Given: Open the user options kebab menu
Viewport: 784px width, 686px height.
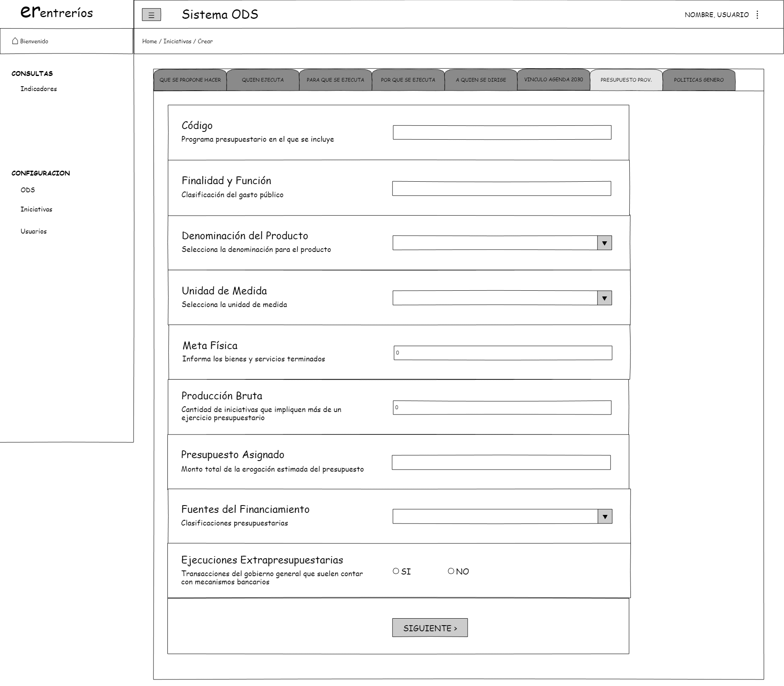Looking at the screenshot, I should coord(757,15).
